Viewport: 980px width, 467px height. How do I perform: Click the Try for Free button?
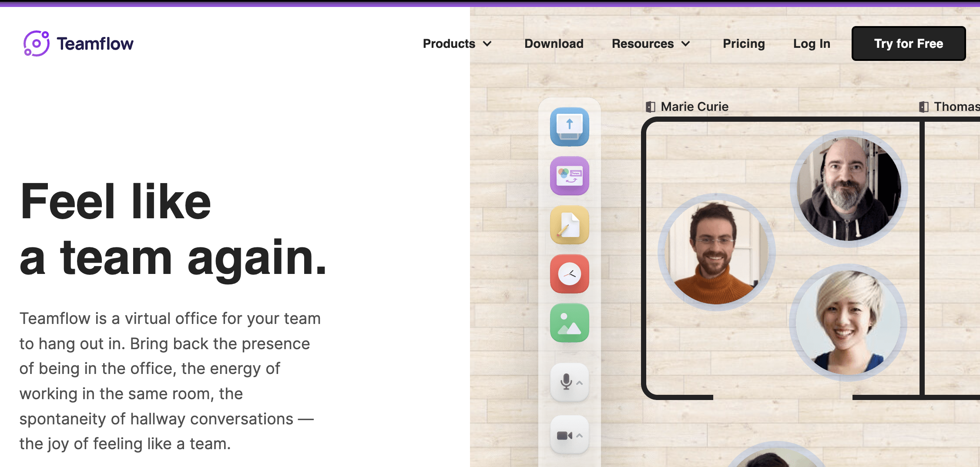click(909, 43)
